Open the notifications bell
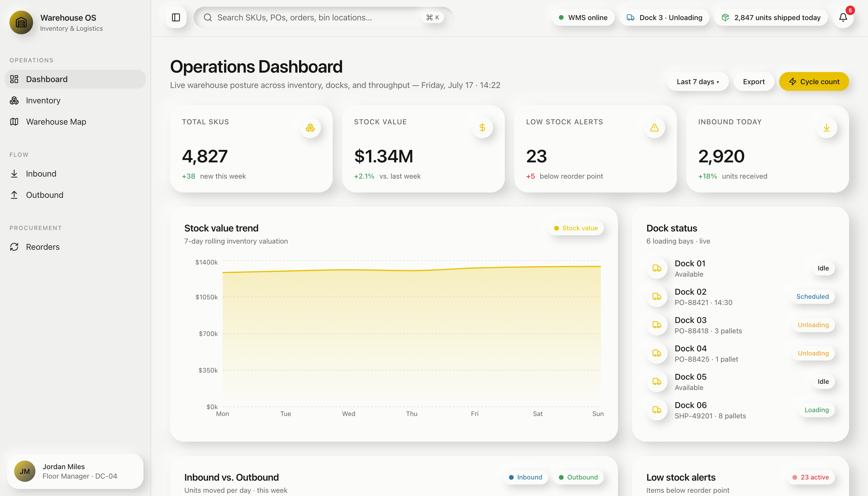The width and height of the screenshot is (868, 496). [x=843, y=17]
